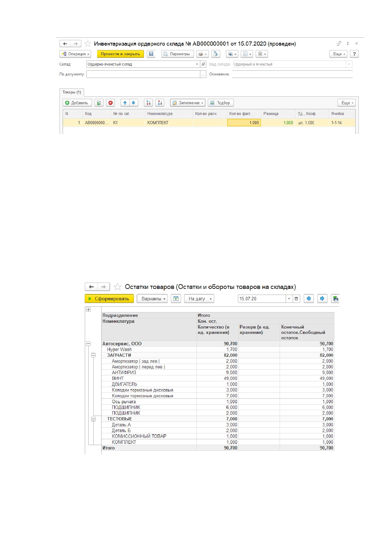Move the row down with blue arrow
Image resolution: width=392 pixels, height=555 pixels.
pyautogui.click(x=134, y=103)
